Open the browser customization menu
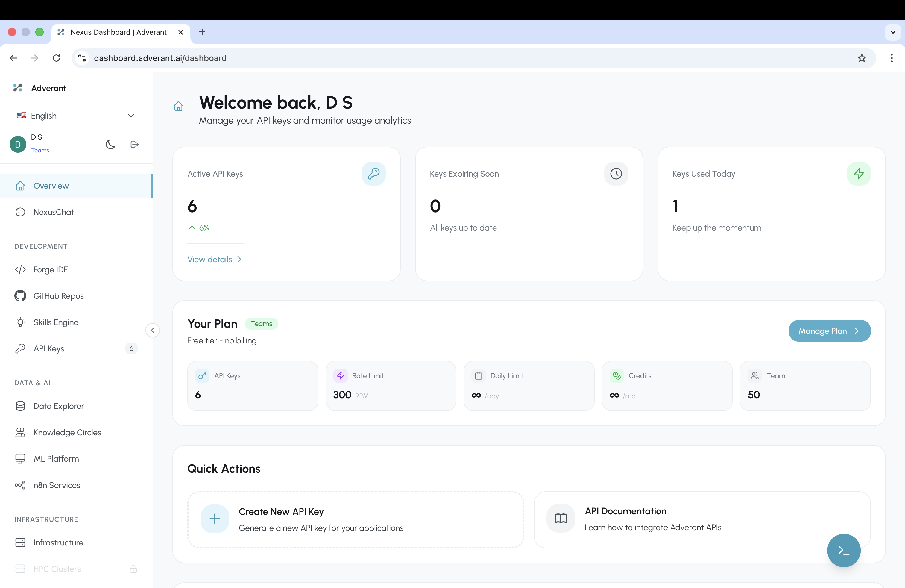905x588 pixels. (x=892, y=58)
